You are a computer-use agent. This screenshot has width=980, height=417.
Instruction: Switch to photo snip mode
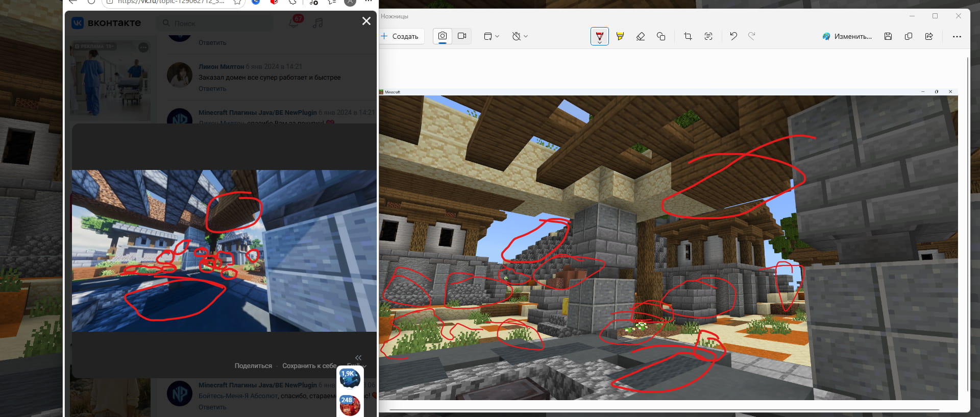point(443,36)
